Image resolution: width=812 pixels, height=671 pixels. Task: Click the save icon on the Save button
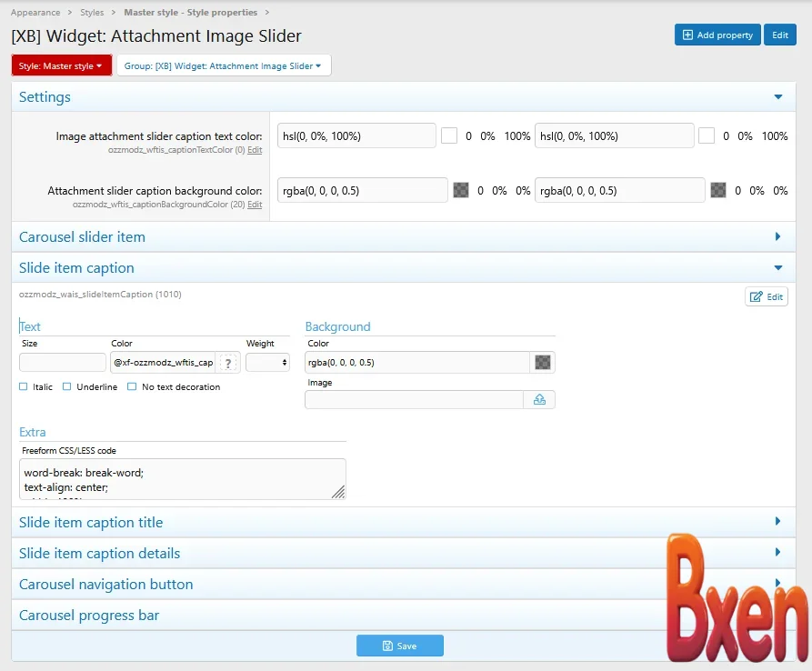click(x=386, y=646)
